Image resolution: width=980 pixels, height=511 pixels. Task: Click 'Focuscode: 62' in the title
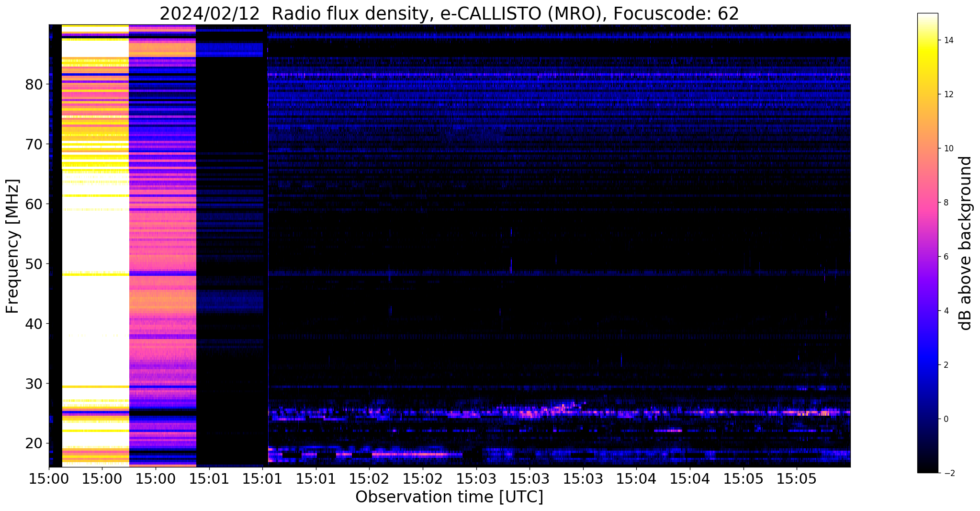[x=676, y=14]
